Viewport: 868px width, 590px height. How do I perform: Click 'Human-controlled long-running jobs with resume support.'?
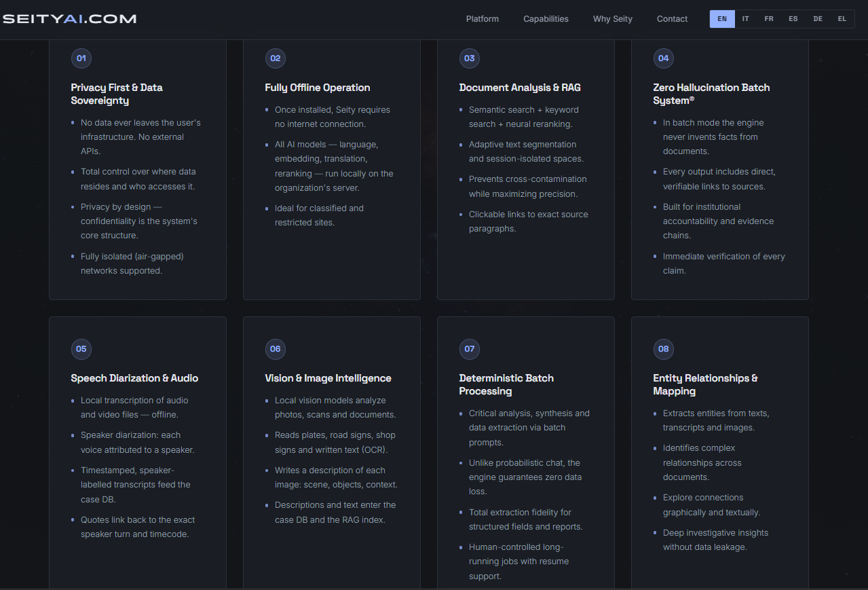[x=519, y=561]
